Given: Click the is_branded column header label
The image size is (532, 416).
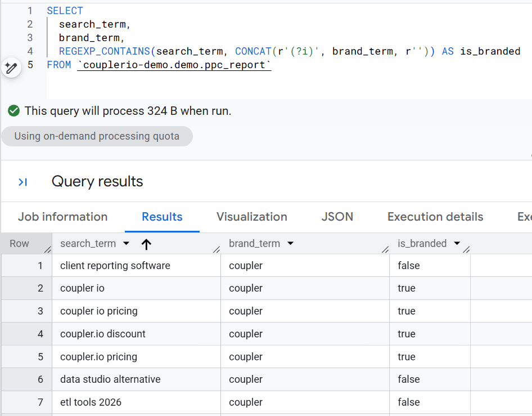Looking at the screenshot, I should tap(422, 244).
